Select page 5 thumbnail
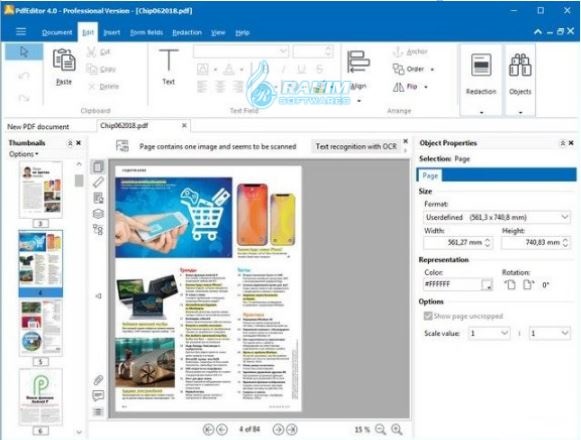 (41, 328)
